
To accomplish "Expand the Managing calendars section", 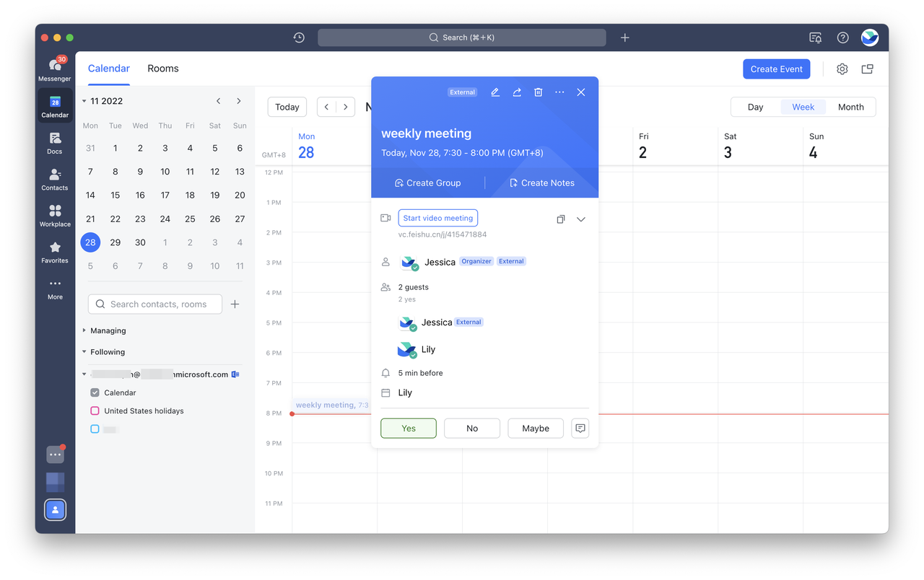I will (84, 330).
